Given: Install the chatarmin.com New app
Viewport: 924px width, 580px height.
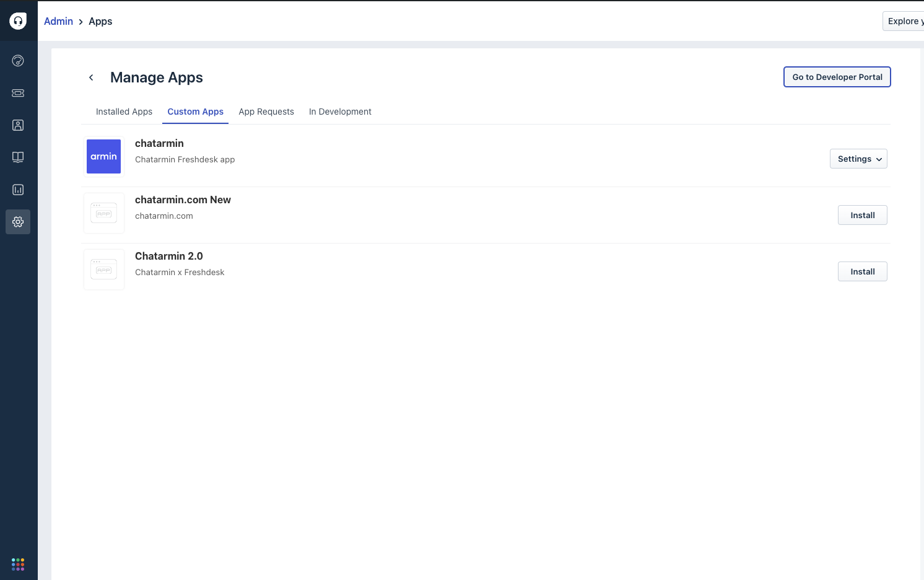Looking at the screenshot, I should (x=862, y=215).
